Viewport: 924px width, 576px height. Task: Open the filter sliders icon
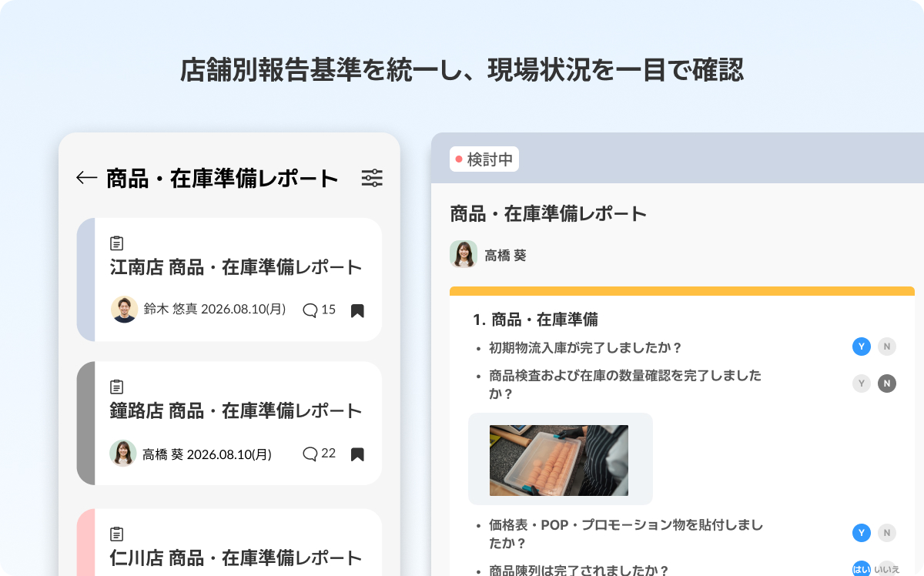pyautogui.click(x=372, y=178)
